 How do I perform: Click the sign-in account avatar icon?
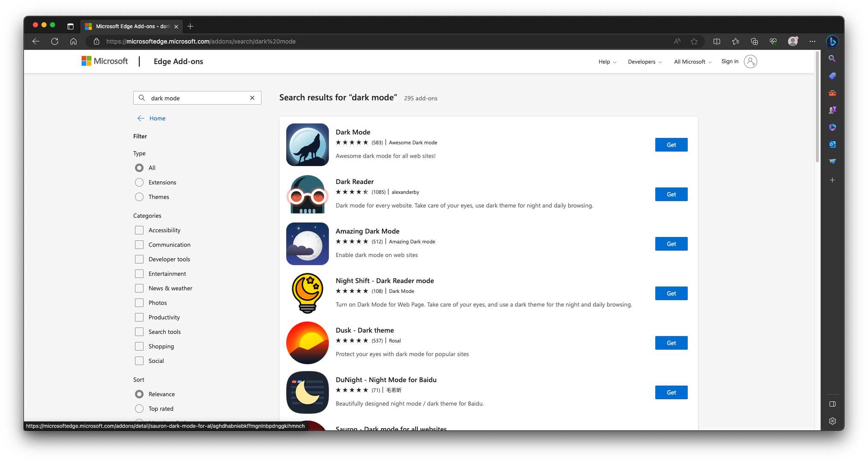tap(750, 61)
